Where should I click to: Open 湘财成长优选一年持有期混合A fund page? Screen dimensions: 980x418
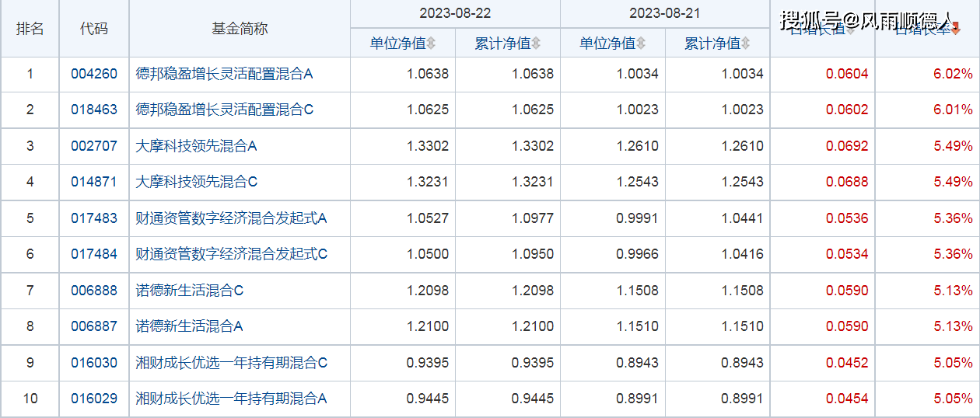231,399
